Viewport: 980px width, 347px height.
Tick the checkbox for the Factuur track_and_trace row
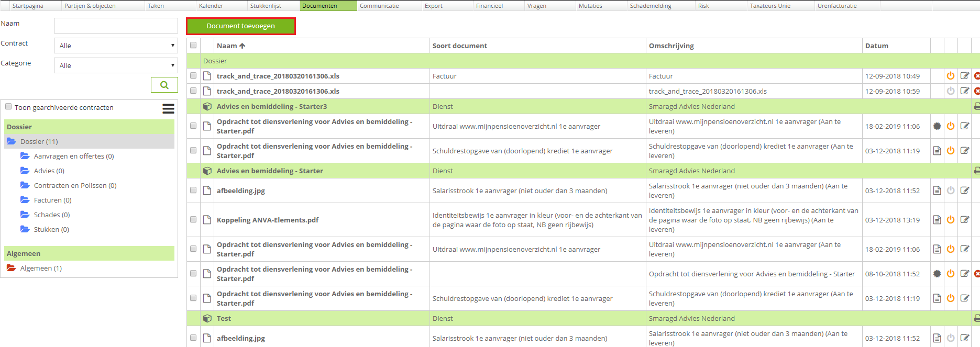point(193,75)
